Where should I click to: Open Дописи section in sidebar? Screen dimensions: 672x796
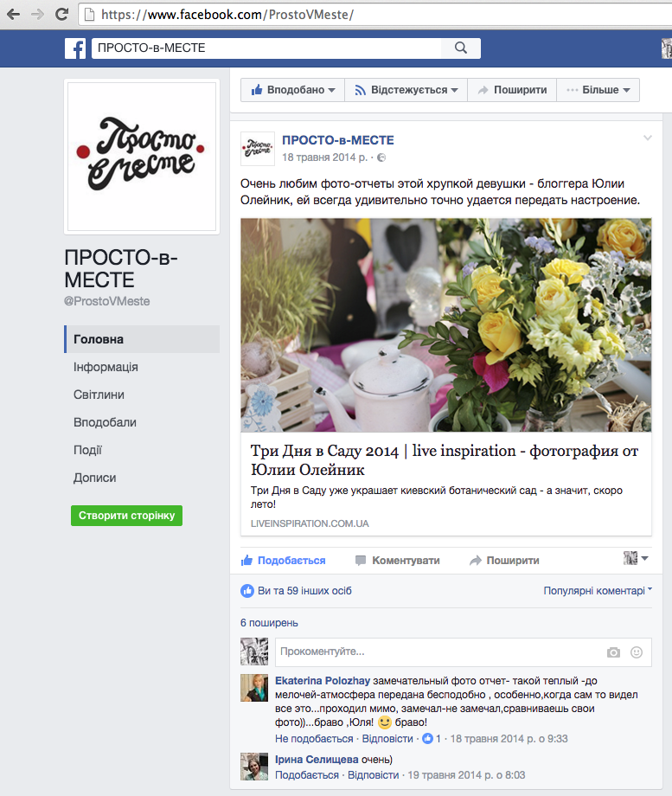(x=95, y=478)
